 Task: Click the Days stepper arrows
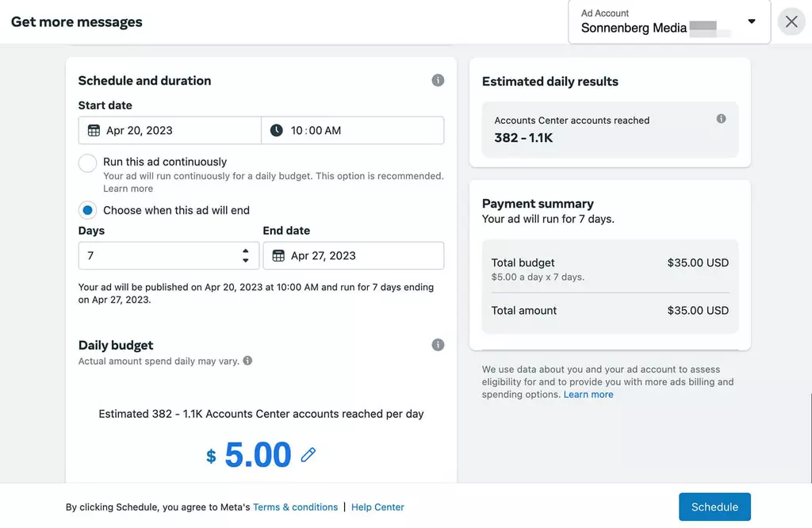(245, 256)
